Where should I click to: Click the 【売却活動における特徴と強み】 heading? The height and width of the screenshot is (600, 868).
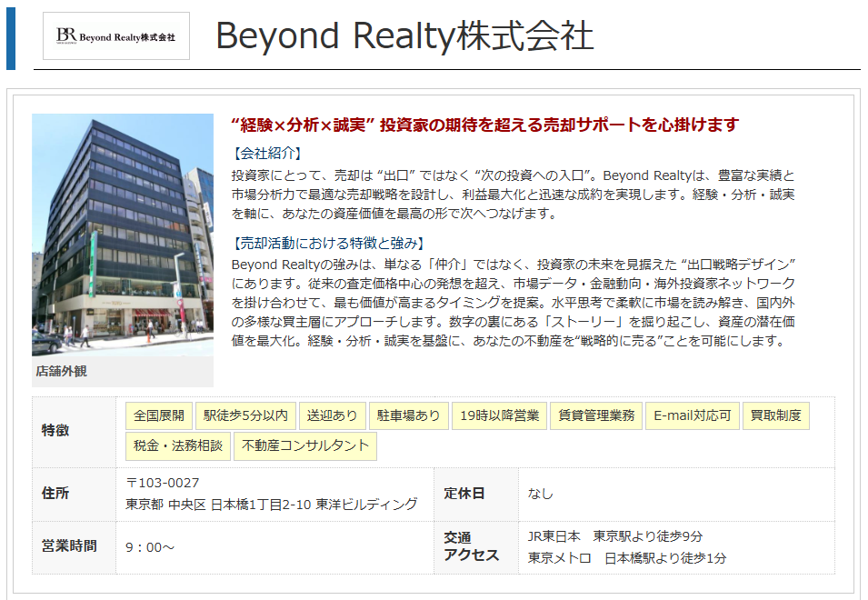[x=329, y=243]
